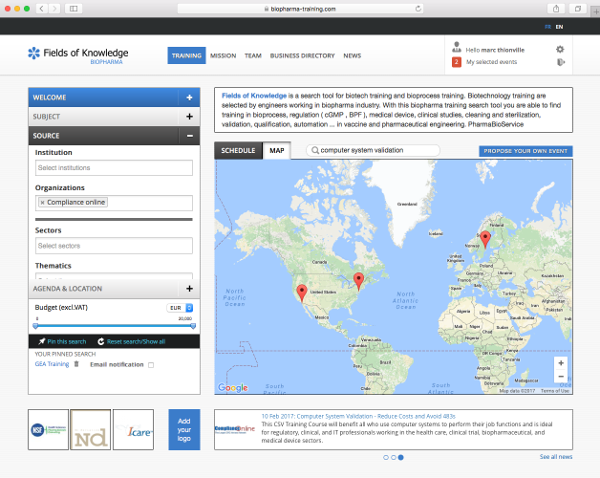600x478 pixels.
Task: Click the logout icon beside My selected events
Action: [x=561, y=62]
